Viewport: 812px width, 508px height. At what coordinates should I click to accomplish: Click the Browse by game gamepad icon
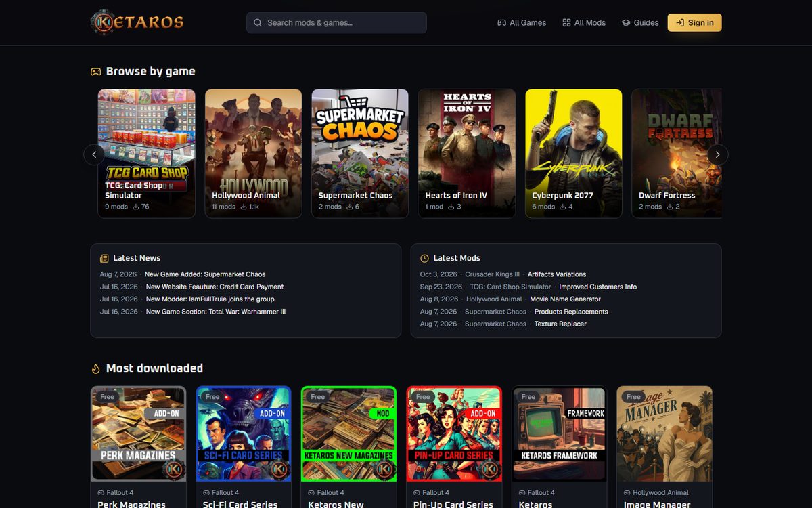click(96, 71)
